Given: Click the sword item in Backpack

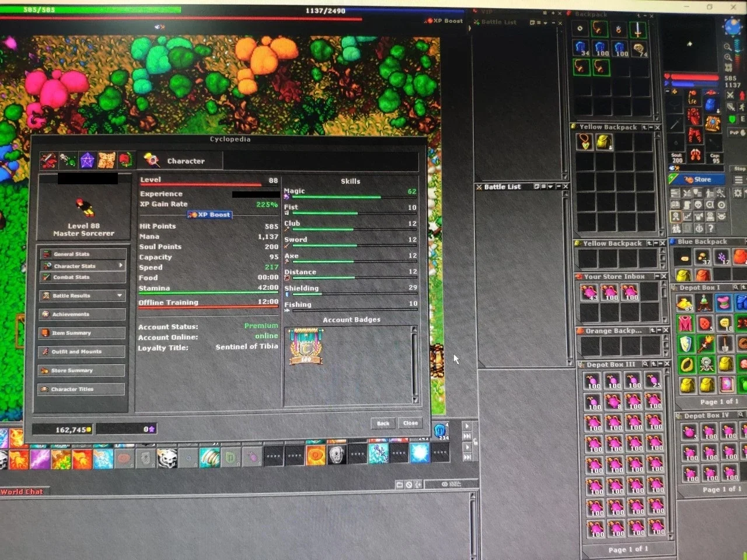Looking at the screenshot, I should [638, 29].
